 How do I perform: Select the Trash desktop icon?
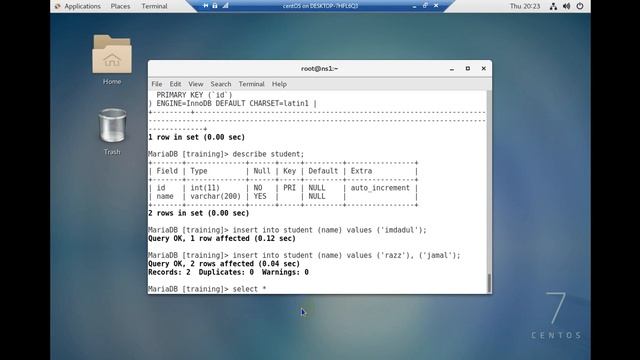[x=112, y=131]
